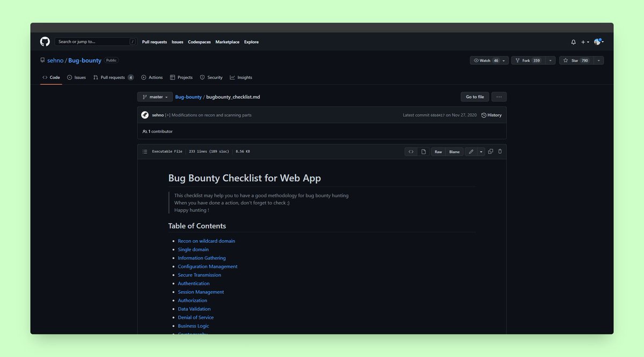Delete this file with trash icon

coord(500,152)
